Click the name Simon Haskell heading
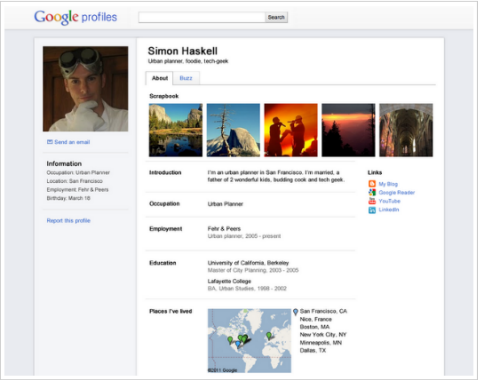This screenshot has height=380, width=478. (x=183, y=51)
